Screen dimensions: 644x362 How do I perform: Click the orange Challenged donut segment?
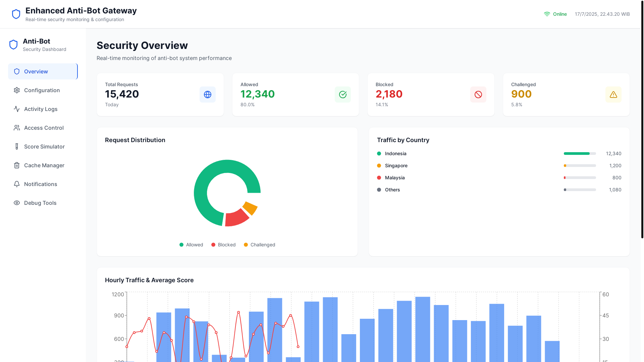point(250,208)
